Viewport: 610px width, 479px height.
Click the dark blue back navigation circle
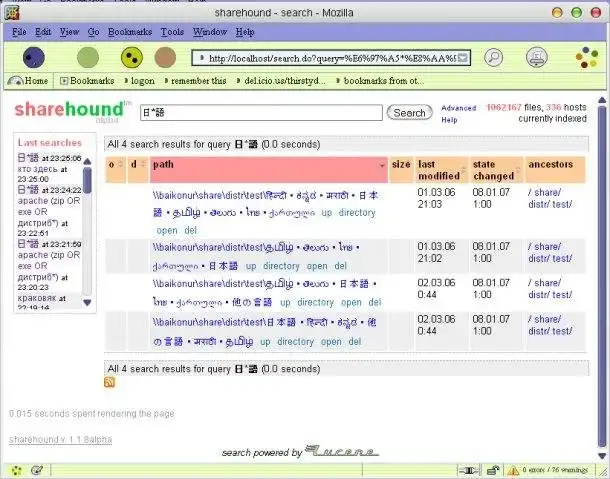(34, 58)
